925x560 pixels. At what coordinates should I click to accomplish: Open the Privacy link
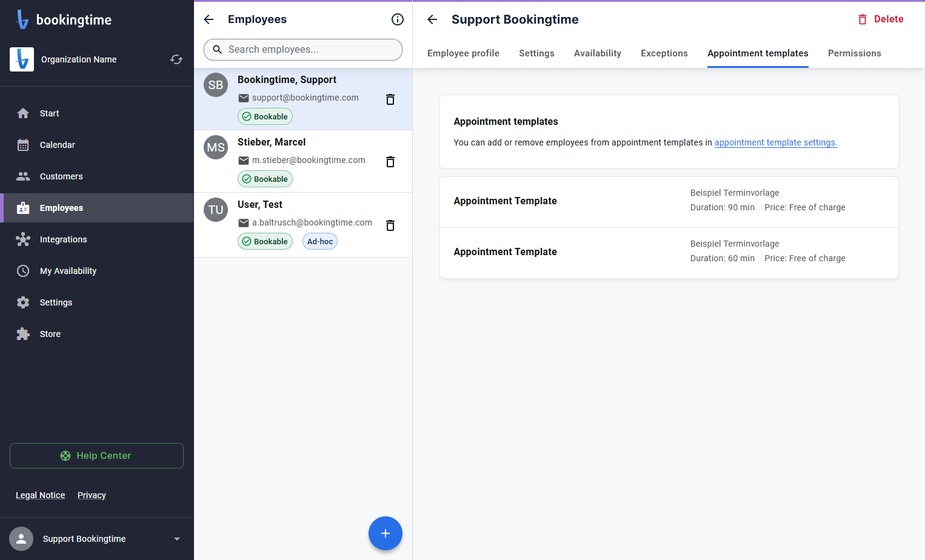[x=92, y=495]
